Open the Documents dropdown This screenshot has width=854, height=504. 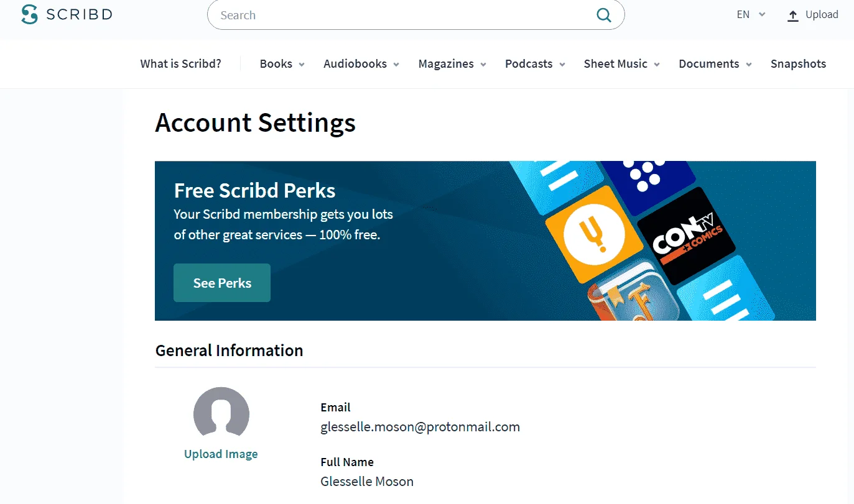(x=715, y=64)
